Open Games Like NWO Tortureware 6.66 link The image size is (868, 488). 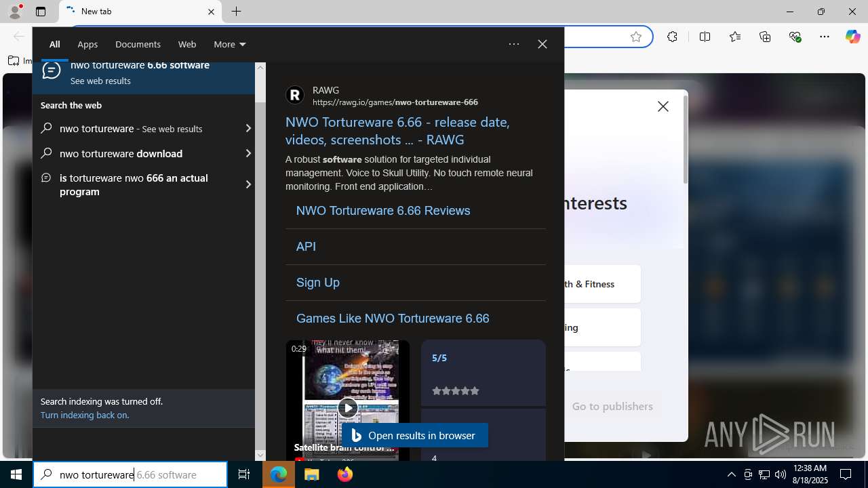pyautogui.click(x=393, y=319)
